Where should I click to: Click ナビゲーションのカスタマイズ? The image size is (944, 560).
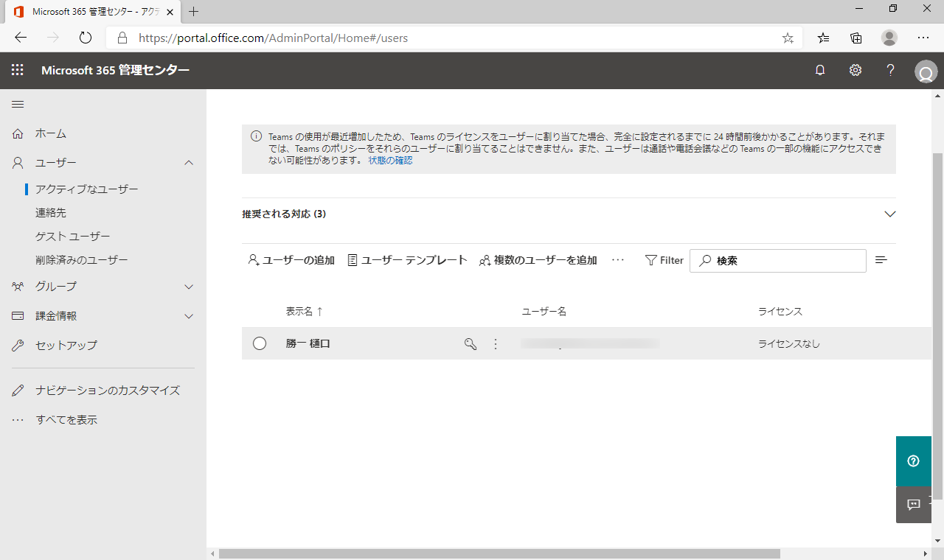pos(108,391)
